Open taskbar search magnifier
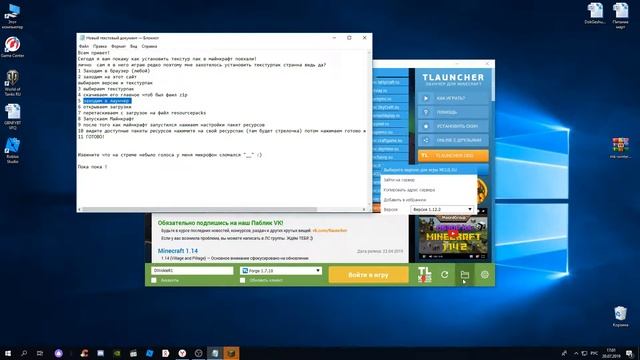 [x=24, y=353]
